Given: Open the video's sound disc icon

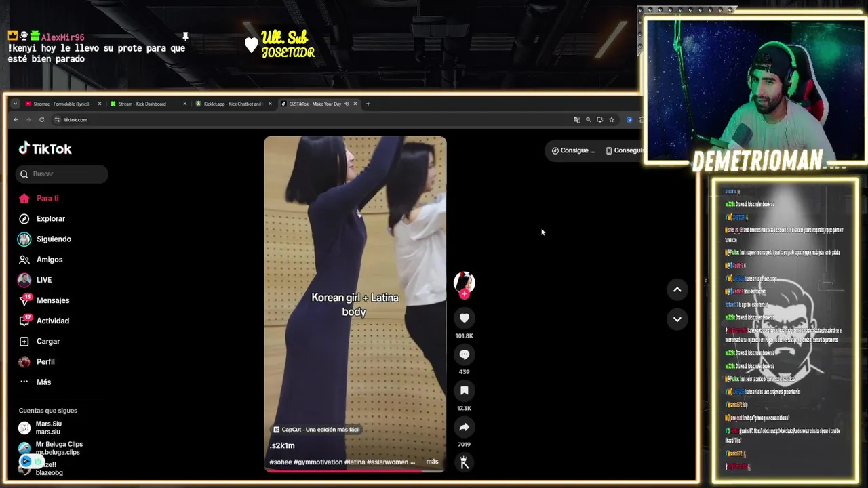Looking at the screenshot, I should tap(464, 462).
